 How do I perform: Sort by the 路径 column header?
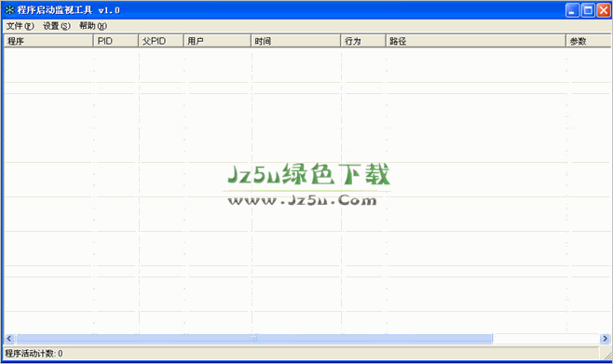(x=476, y=41)
